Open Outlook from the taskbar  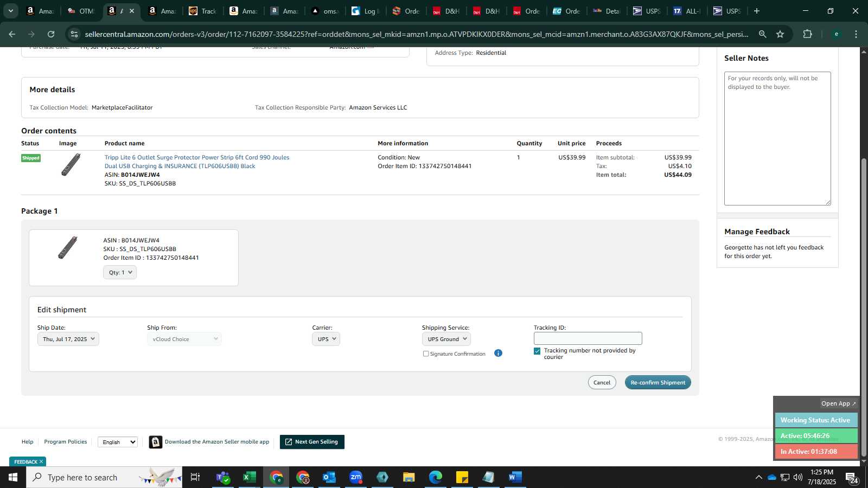pos(329,477)
